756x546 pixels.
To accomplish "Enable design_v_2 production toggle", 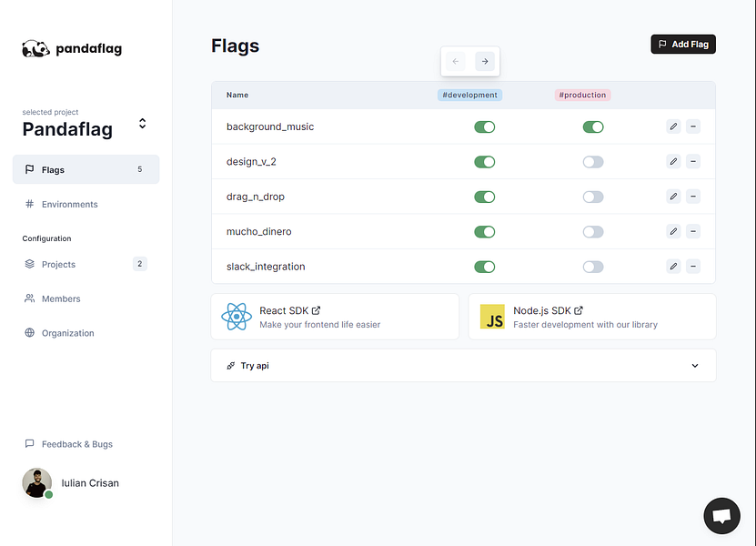I will point(593,162).
